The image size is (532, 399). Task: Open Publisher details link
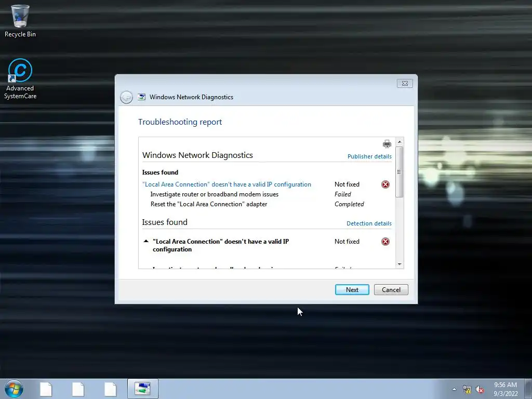click(369, 156)
